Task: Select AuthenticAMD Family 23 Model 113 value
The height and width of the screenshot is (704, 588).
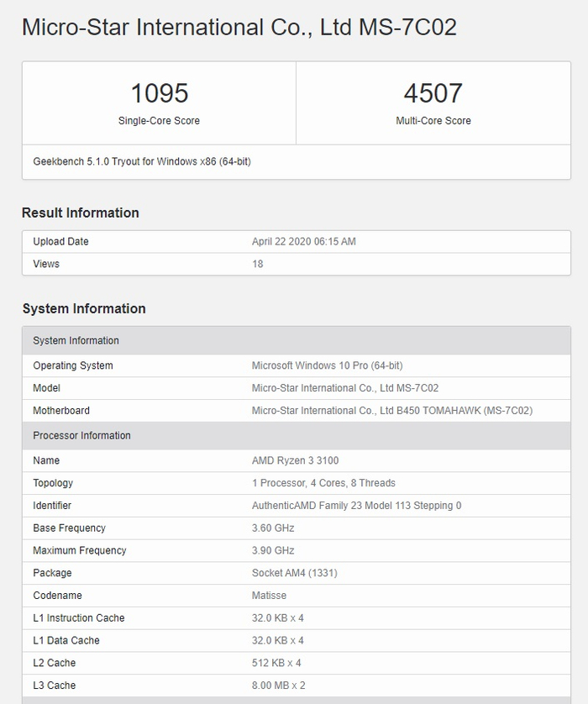Action: (356, 505)
